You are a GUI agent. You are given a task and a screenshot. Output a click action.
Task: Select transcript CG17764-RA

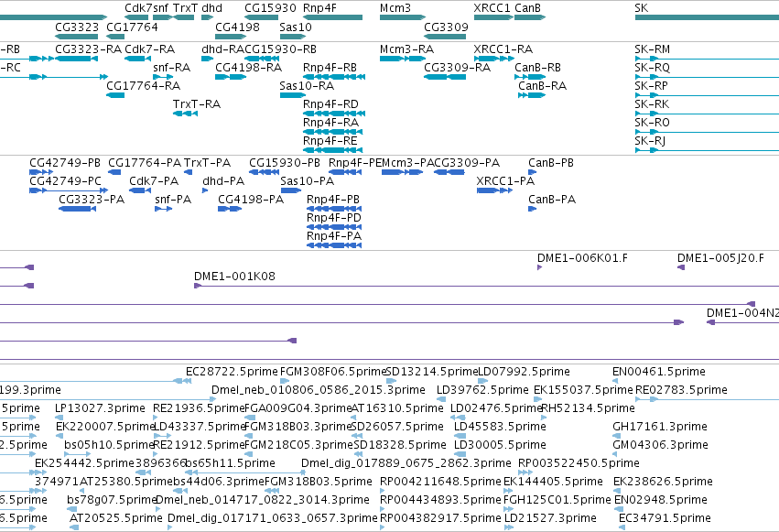tap(115, 95)
